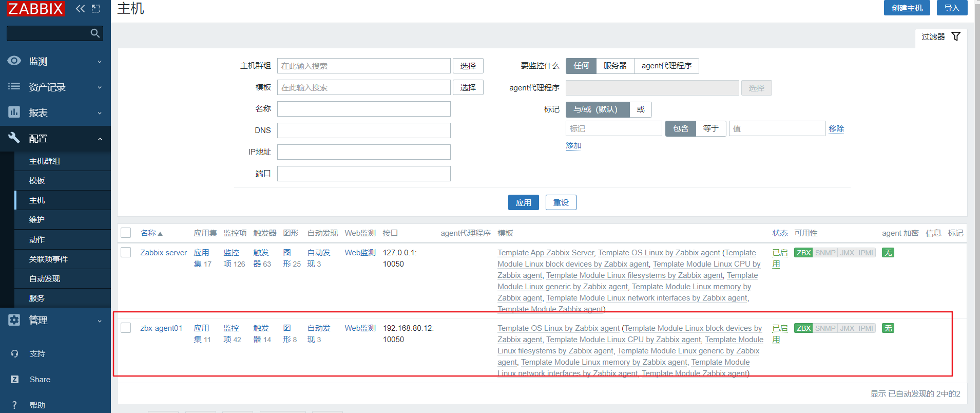Expand the 监测 menu chevron
Image resolution: width=980 pixels, height=413 pixels.
(x=100, y=62)
